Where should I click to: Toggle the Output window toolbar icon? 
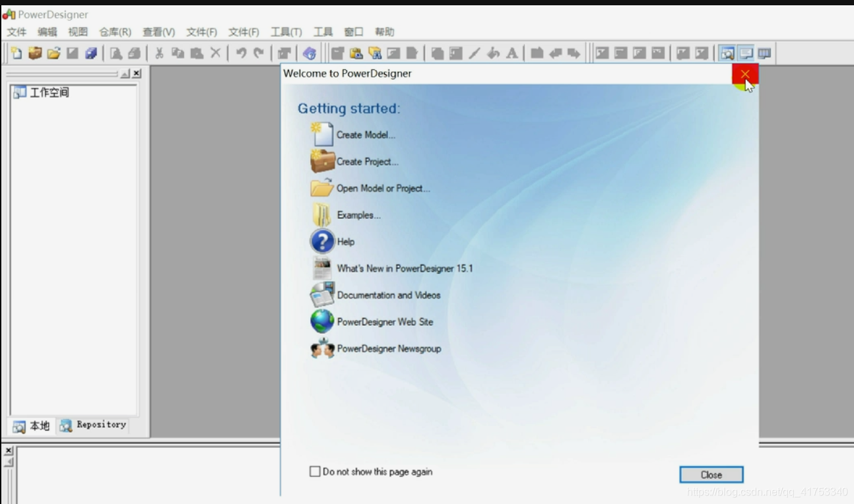746,53
